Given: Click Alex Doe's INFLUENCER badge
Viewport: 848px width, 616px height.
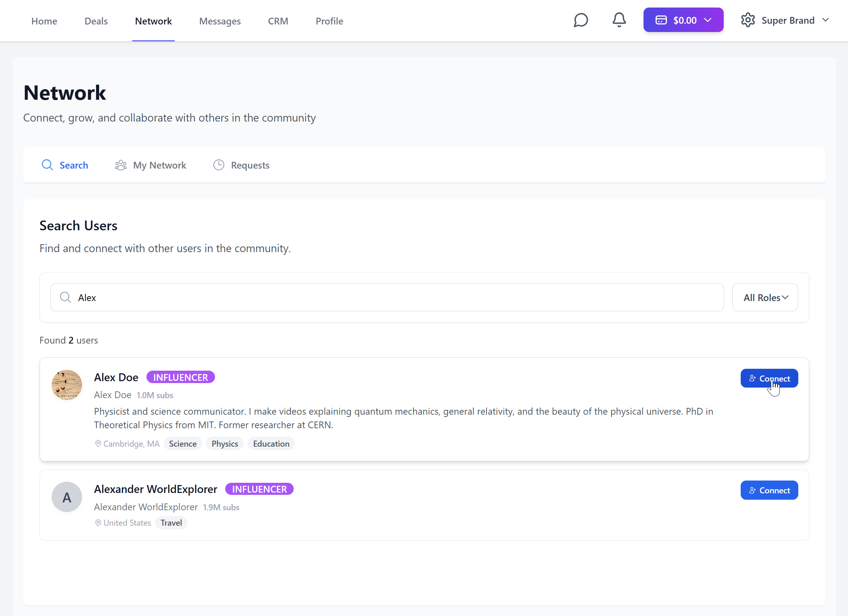Looking at the screenshot, I should [180, 377].
